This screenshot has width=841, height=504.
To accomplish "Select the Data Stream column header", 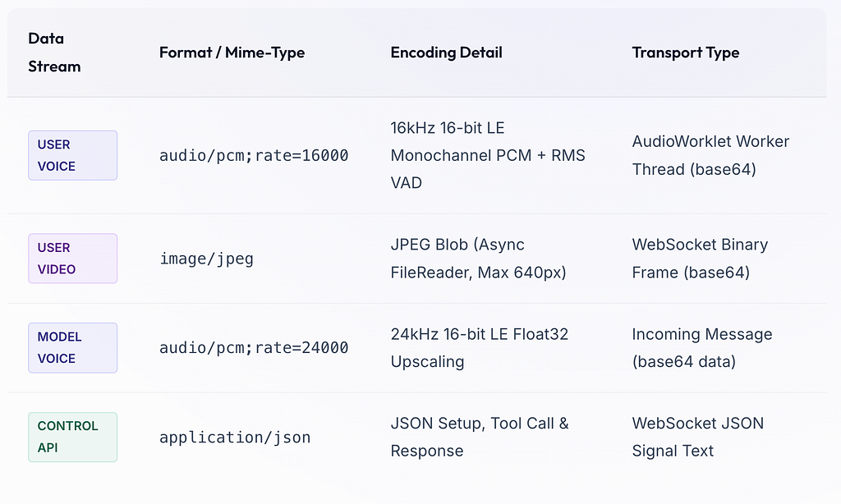I will tap(54, 53).
